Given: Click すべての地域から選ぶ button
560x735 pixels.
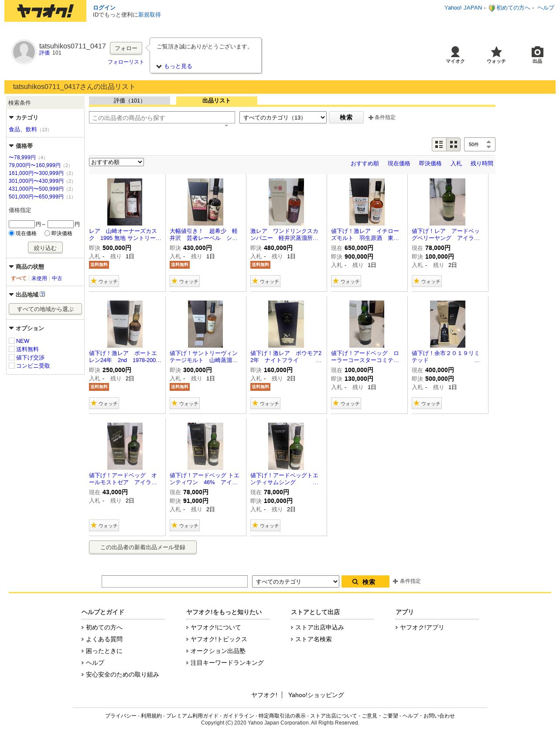Looking at the screenshot, I should click(45, 309).
